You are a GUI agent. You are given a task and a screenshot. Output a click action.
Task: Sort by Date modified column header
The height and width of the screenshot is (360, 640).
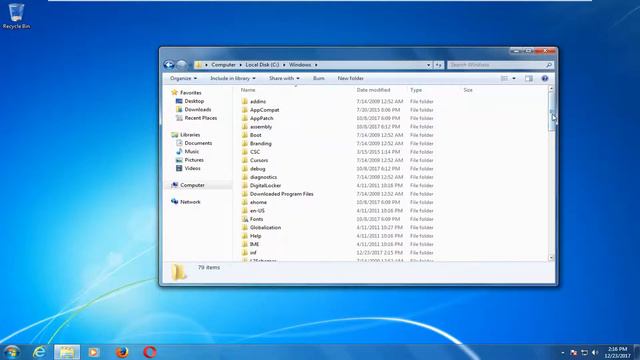point(373,90)
